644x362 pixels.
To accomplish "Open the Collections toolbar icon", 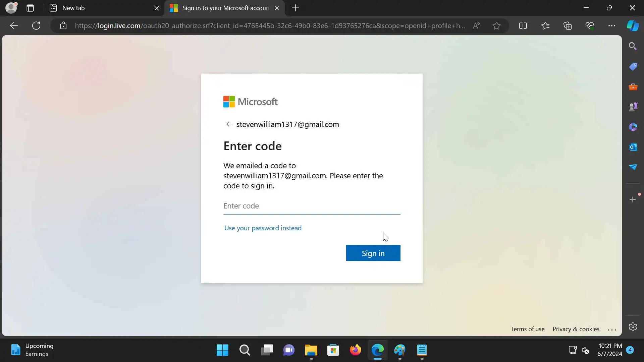I will coord(567,26).
